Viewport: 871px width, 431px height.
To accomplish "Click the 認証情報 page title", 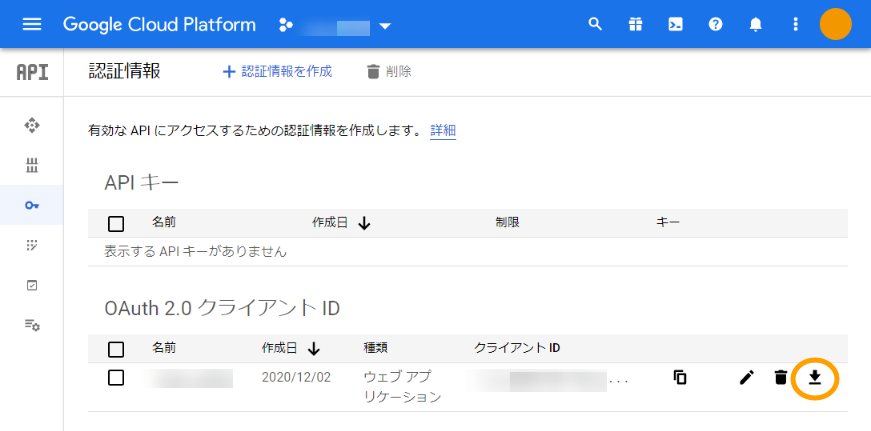I will [x=124, y=71].
